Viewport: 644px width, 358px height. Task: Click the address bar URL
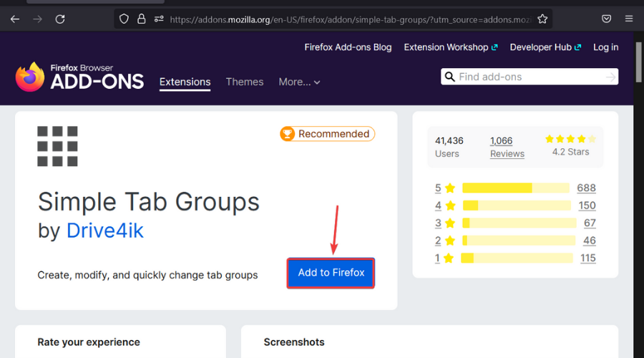[350, 19]
